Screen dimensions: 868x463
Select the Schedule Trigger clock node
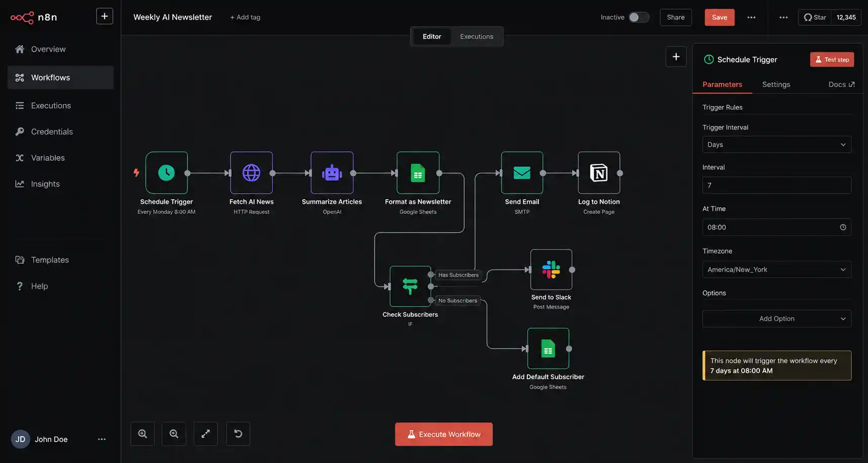point(166,173)
